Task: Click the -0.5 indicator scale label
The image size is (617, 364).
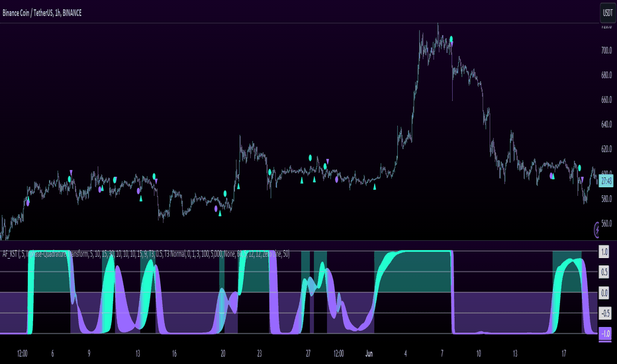Action: click(605, 313)
